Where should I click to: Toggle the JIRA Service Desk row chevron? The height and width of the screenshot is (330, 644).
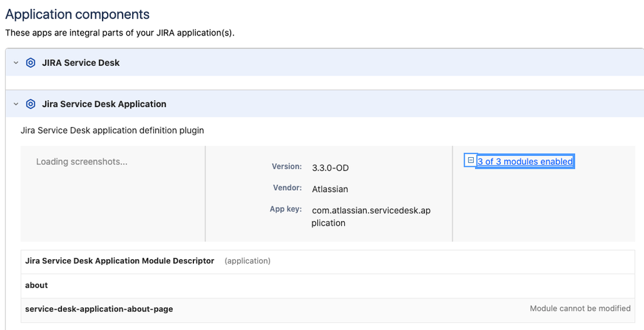pyautogui.click(x=16, y=63)
